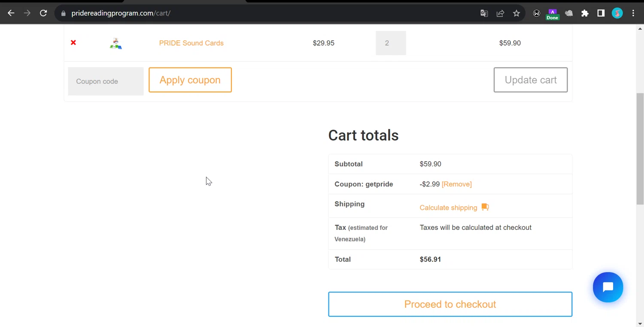Screen dimensions: 644x327
Task: Click the Coupon code input field
Action: pyautogui.click(x=106, y=81)
